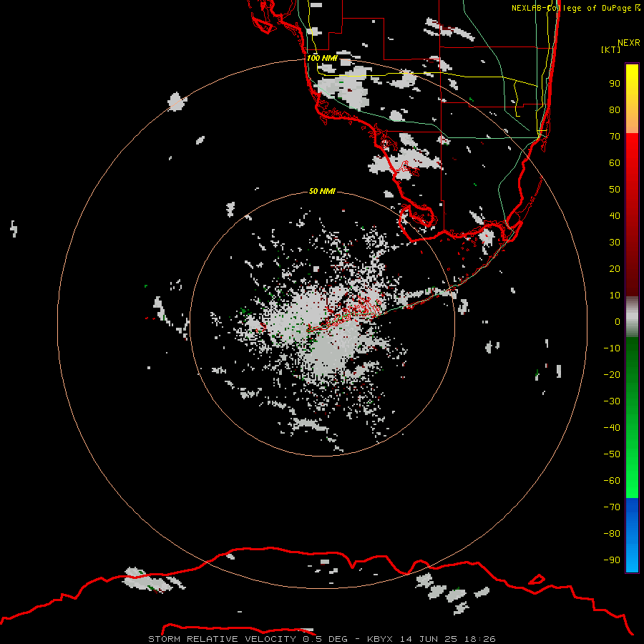
Task: Click the -50 knot scale label
Action: (612, 454)
